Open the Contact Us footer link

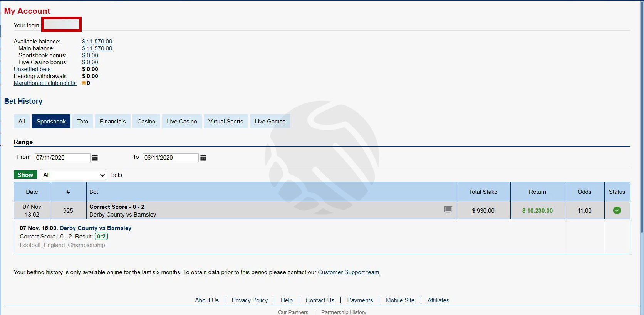[320, 300]
